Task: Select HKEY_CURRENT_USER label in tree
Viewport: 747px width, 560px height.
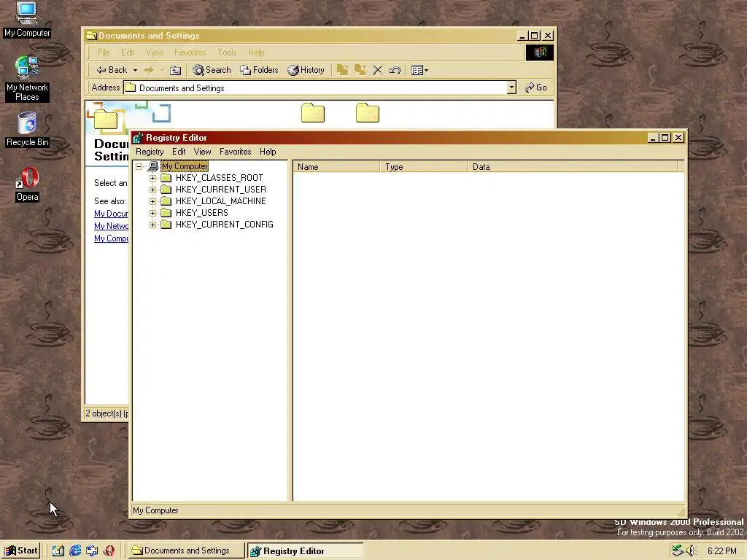Action: (220, 190)
